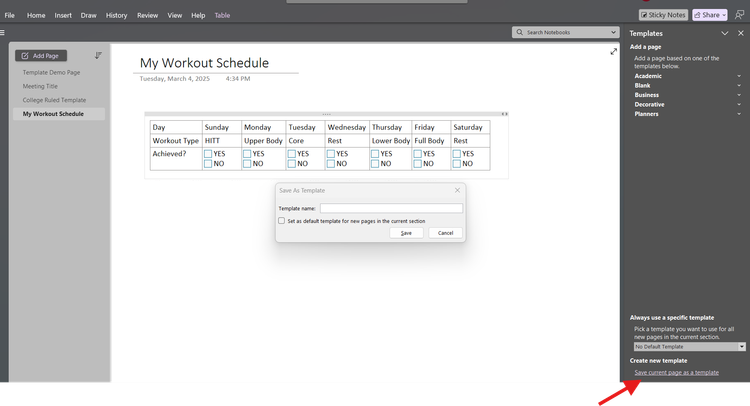Click Save current page as a template
Image resolution: width=750 pixels, height=406 pixels.
(x=676, y=373)
